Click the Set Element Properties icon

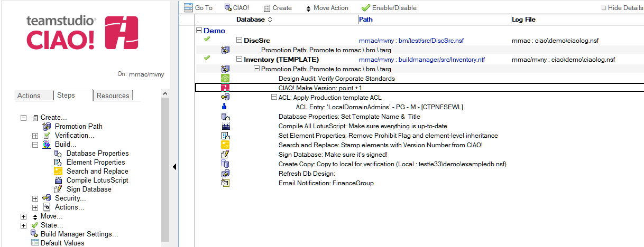(x=225, y=136)
